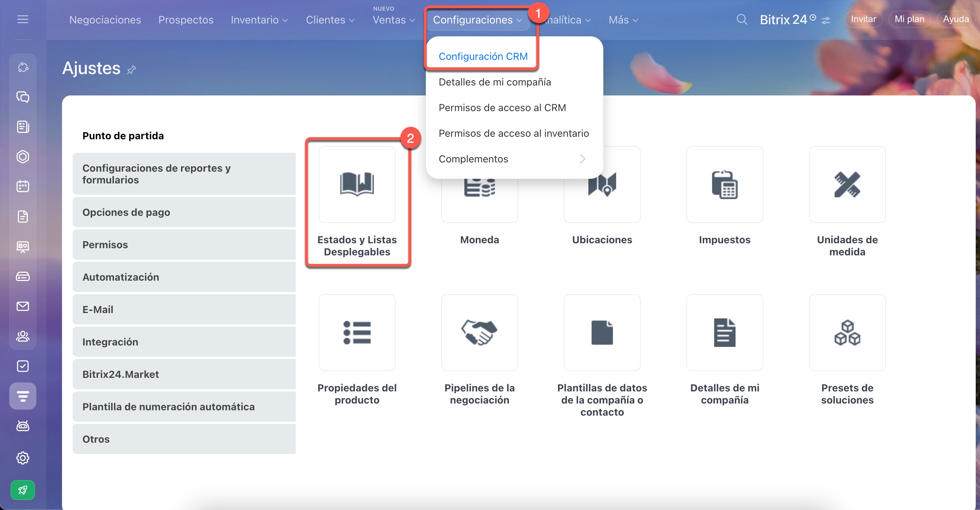Open Configuraciones de reportes y formularios section
The height and width of the screenshot is (510, 980).
pyautogui.click(x=184, y=174)
